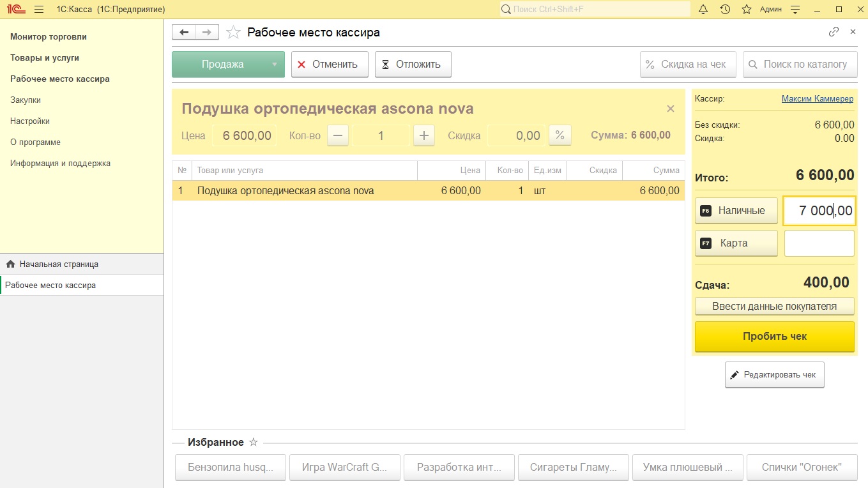The height and width of the screenshot is (488, 868).
Task: Click the favorites star in title bar
Action: (x=747, y=10)
